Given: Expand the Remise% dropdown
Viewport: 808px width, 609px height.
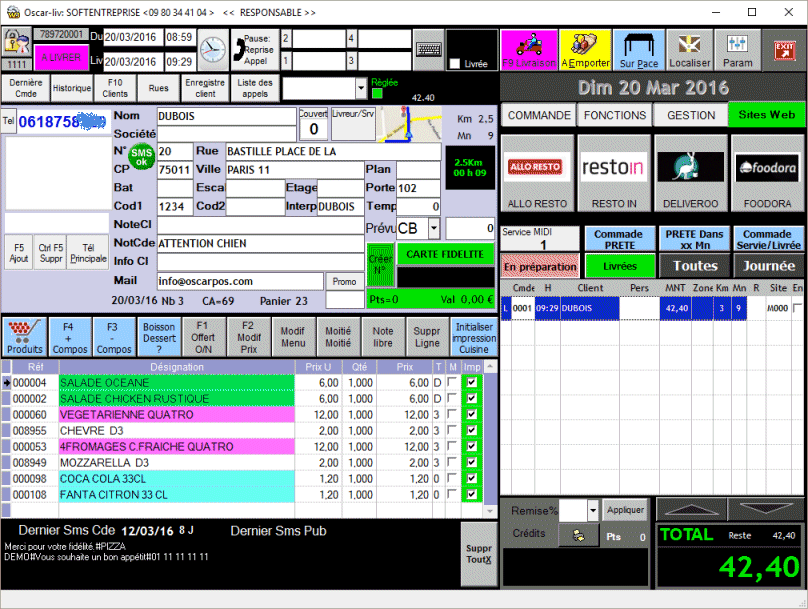Looking at the screenshot, I should pyautogui.click(x=593, y=510).
